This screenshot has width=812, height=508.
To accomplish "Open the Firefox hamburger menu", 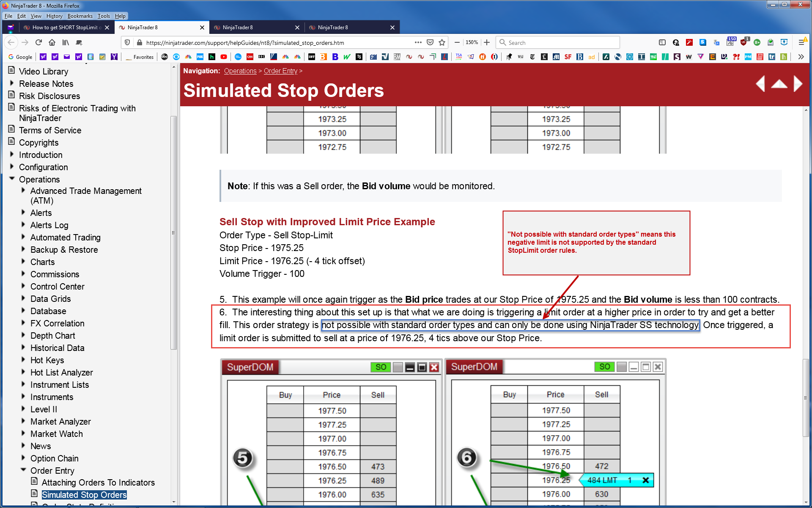I will click(x=801, y=42).
